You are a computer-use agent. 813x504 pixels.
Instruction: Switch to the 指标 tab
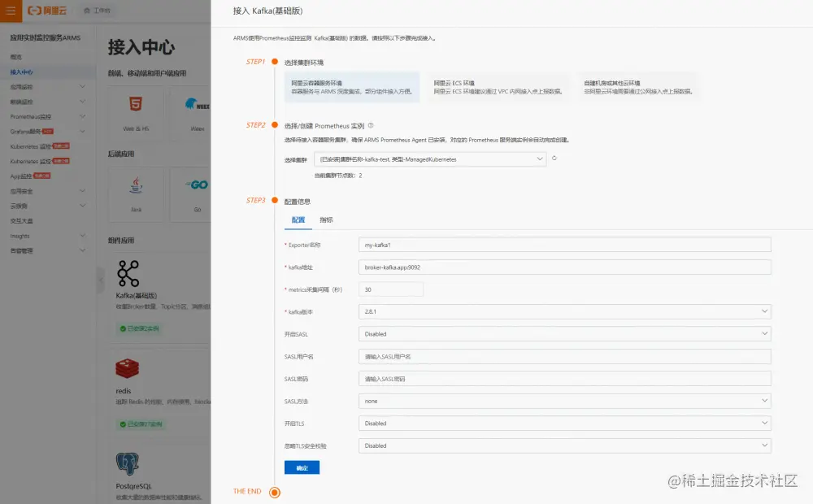click(x=326, y=219)
